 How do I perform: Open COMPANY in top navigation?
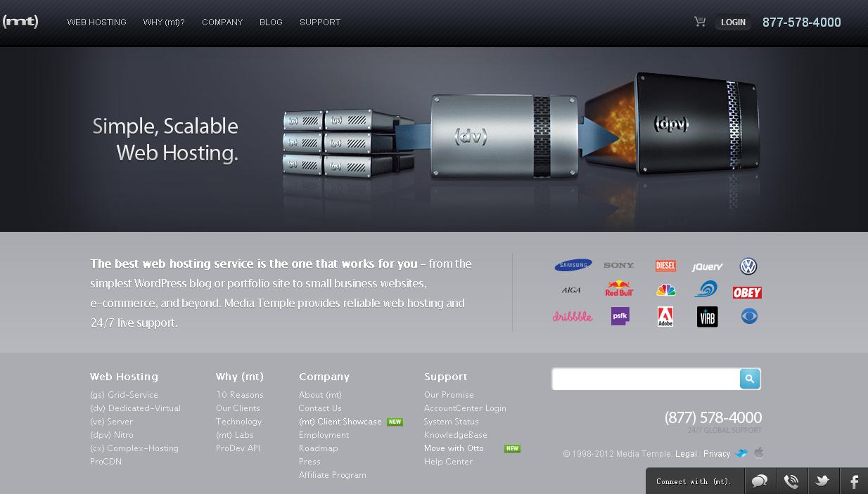click(222, 22)
